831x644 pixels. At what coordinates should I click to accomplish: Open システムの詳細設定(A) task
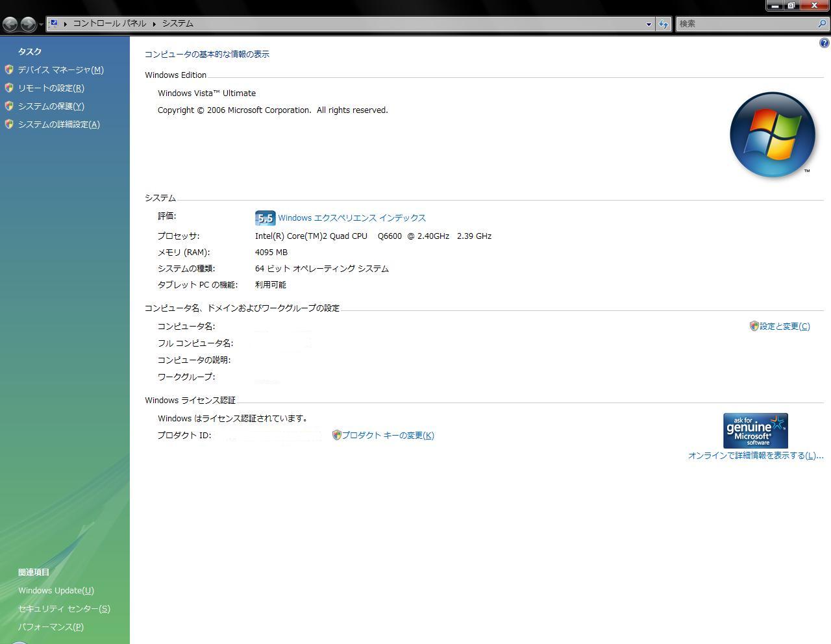point(58,125)
